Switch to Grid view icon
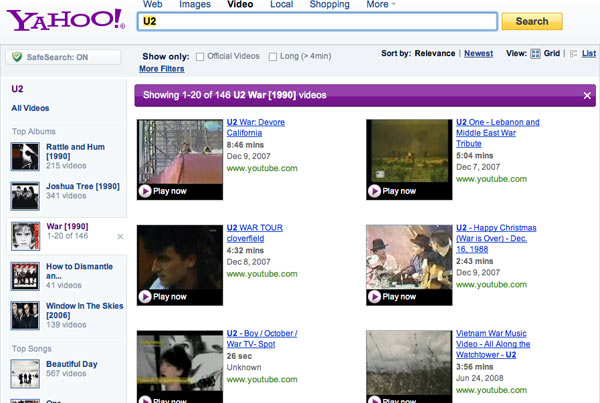Screen dimensions: 600x403 coord(536,53)
